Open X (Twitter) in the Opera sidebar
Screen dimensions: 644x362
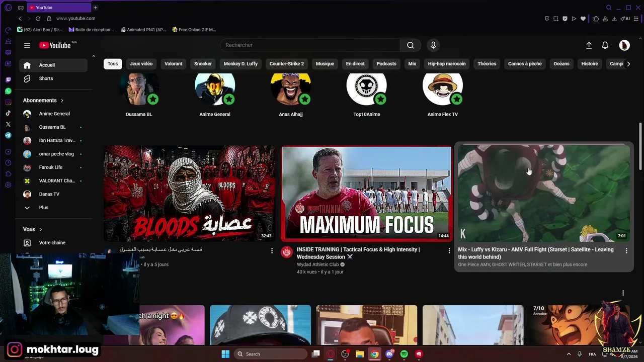8,124
